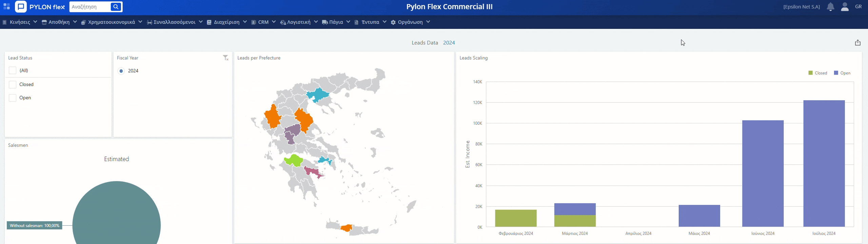The image size is (868, 244).
Task: Click the Κινήσεις menu icon
Action: tap(5, 22)
